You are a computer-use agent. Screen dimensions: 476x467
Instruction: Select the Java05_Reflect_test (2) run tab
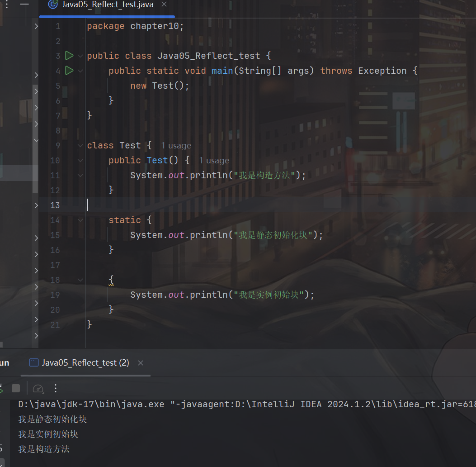click(85, 363)
